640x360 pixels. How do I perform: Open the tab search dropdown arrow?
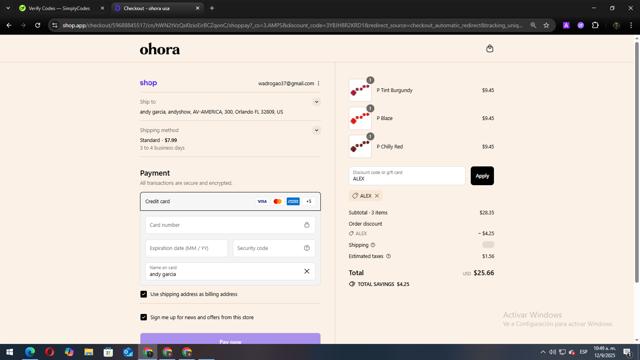click(8, 8)
